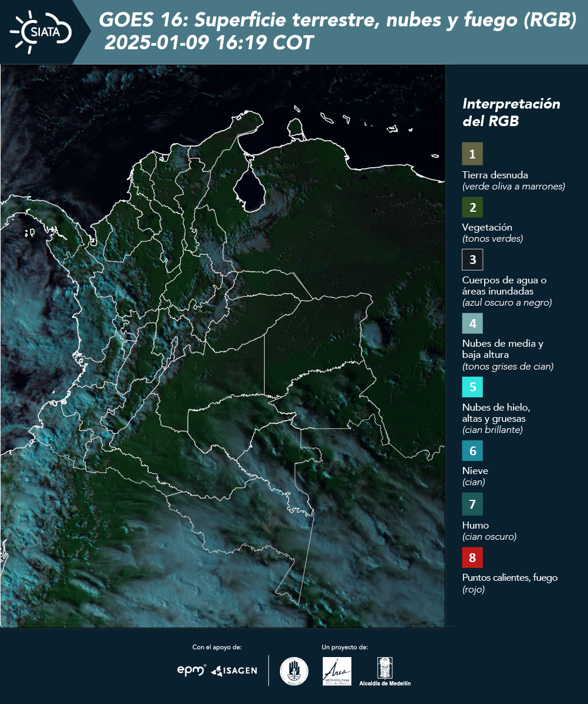
Task: Click the Área Metropolitana logo
Action: click(337, 671)
